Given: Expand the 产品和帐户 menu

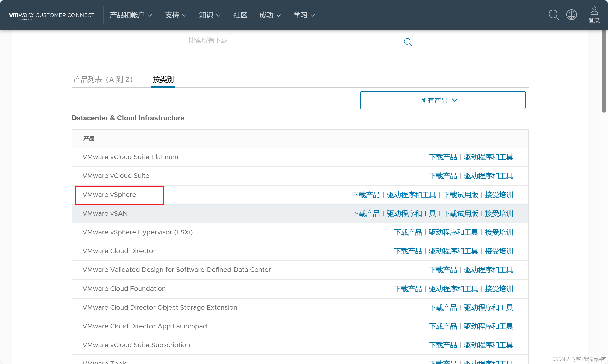Looking at the screenshot, I should click(x=131, y=15).
